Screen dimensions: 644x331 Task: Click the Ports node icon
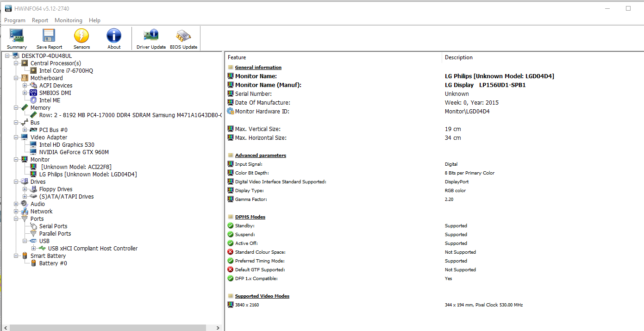tap(25, 219)
